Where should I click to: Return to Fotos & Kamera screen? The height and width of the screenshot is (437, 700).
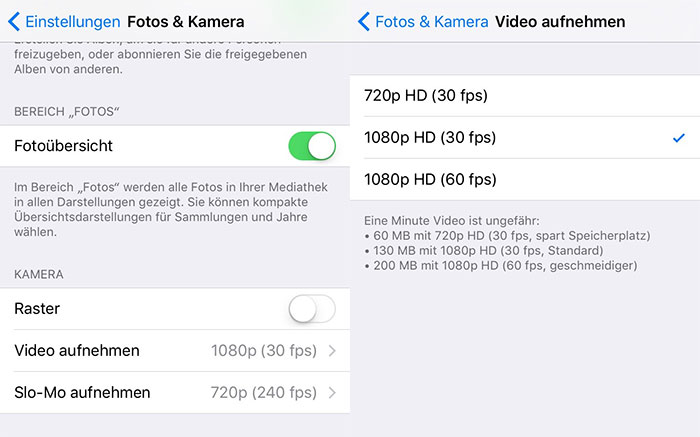coord(431,22)
